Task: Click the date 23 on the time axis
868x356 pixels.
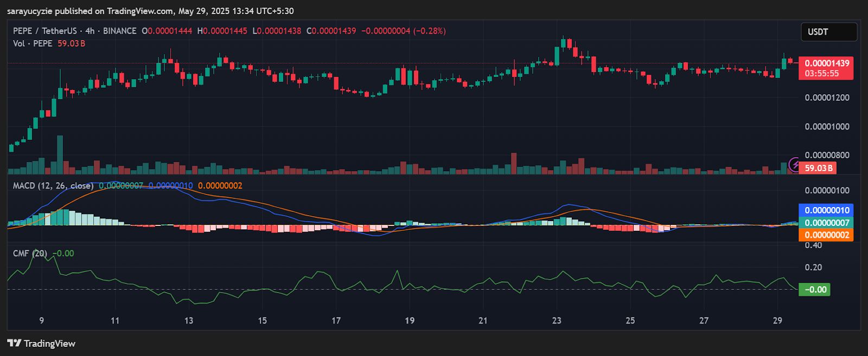Action: click(x=557, y=320)
